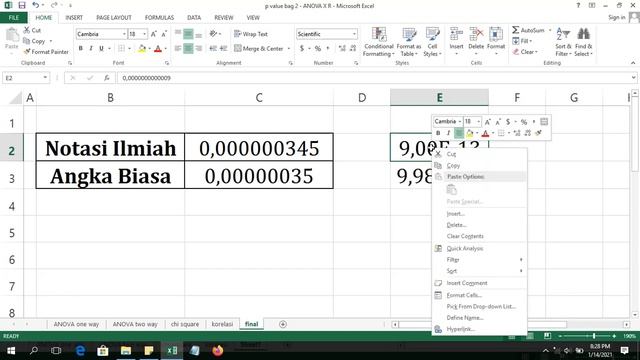This screenshot has width=640, height=360.
Task: Click Decrease Decimal icon in ribbon
Action: pos(353,49)
